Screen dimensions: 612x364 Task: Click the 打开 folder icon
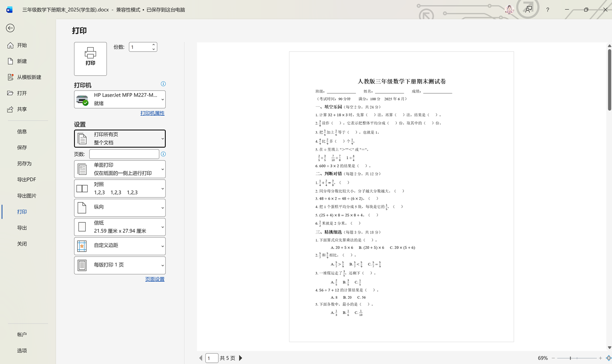click(10, 93)
